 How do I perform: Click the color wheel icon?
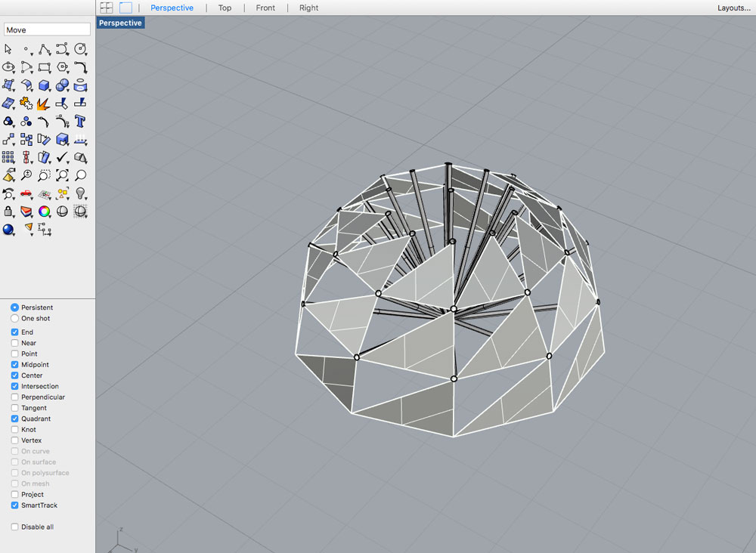pos(45,212)
